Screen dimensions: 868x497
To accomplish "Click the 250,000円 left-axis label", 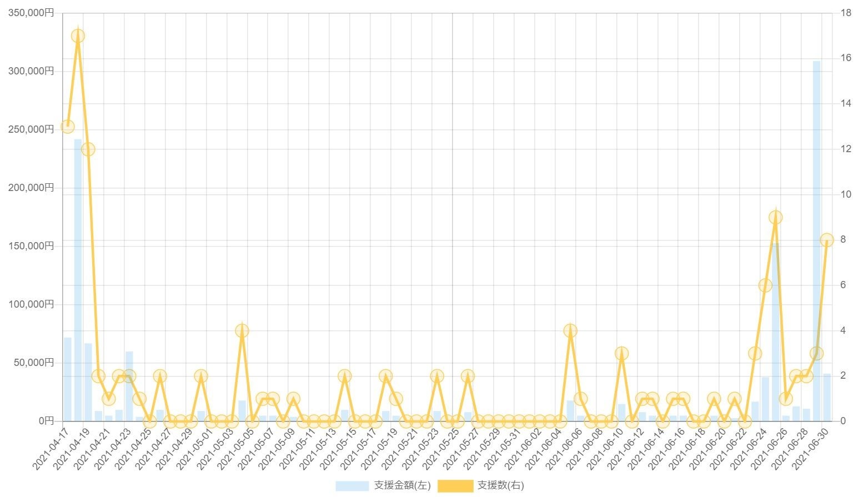I will (31, 129).
